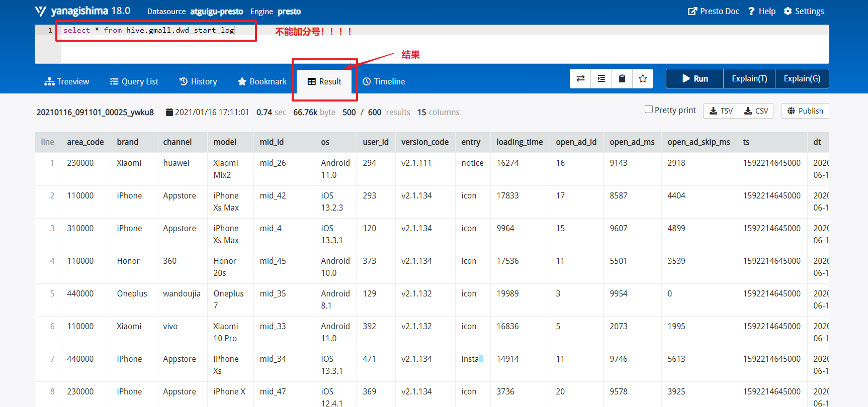Download results as TSV

point(721,111)
